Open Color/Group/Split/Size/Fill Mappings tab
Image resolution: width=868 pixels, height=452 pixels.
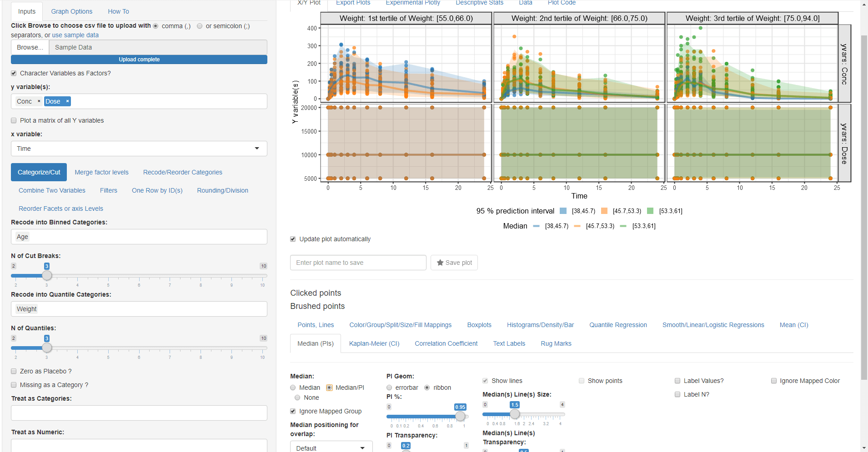point(400,325)
